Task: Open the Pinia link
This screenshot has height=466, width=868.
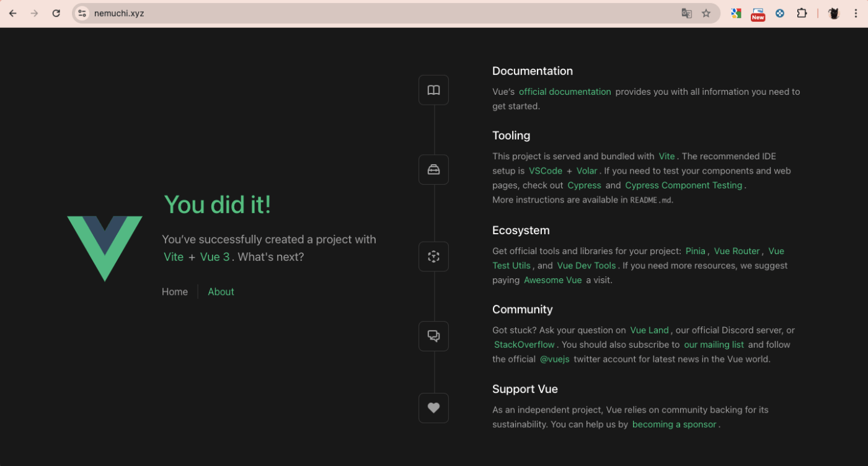Action: (x=696, y=251)
